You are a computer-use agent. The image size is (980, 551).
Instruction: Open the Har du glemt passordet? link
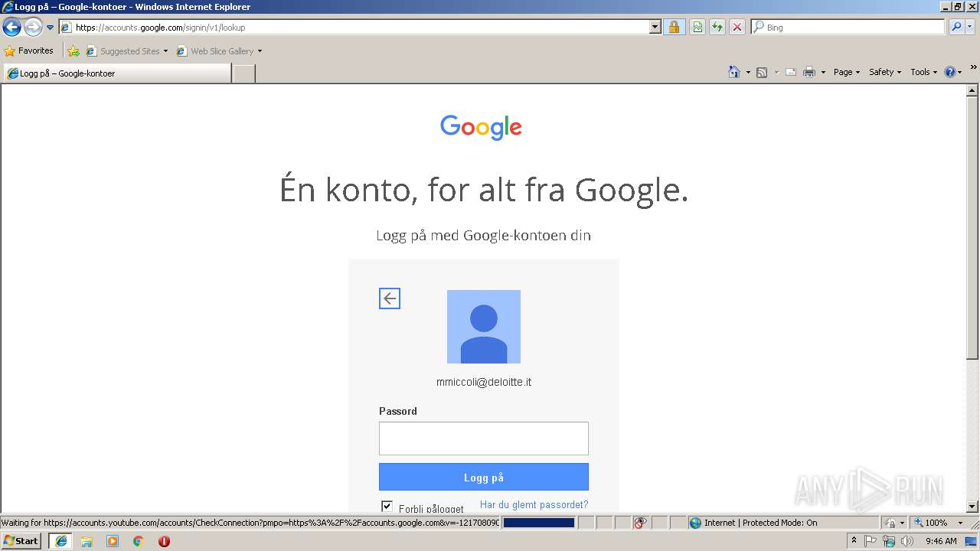pyautogui.click(x=534, y=505)
